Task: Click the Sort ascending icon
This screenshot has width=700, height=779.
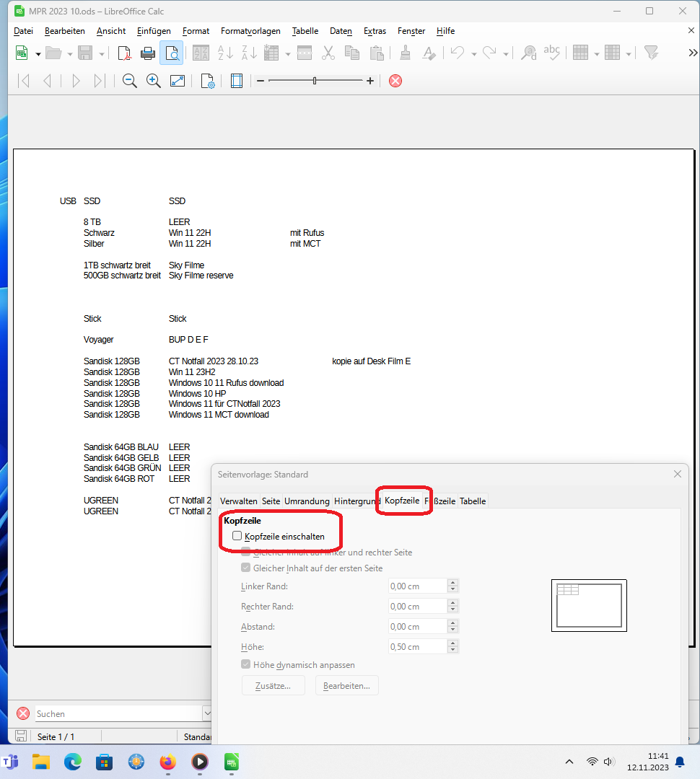Action: [225, 53]
